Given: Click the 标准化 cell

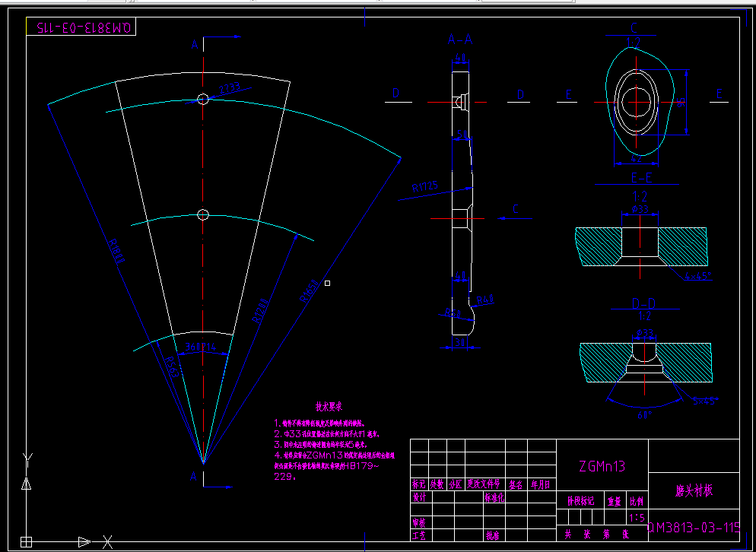Looking at the screenshot, I should pyautogui.click(x=494, y=497).
